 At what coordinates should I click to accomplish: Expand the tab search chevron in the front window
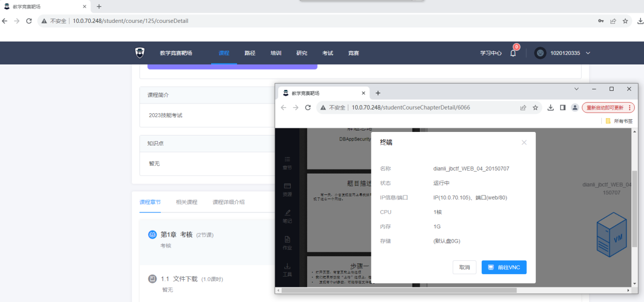pos(577,89)
